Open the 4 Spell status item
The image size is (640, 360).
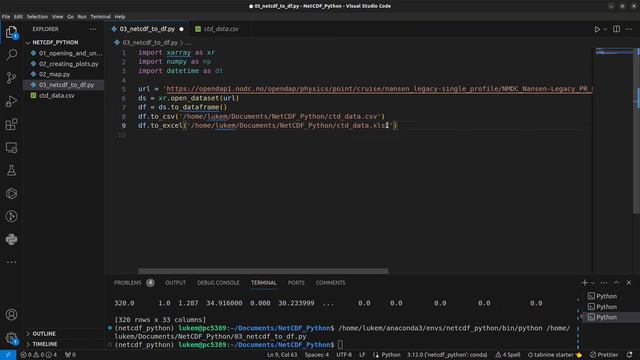(508, 355)
